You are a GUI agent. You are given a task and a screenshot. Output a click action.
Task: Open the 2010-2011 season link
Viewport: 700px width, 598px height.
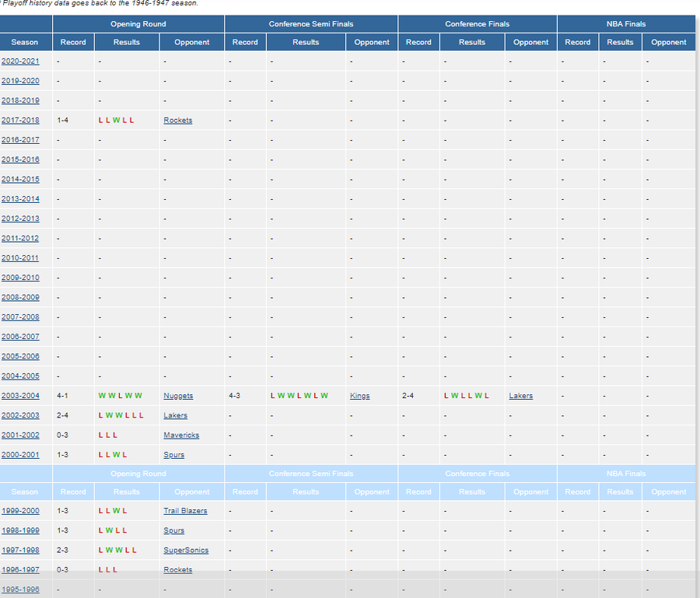20,258
